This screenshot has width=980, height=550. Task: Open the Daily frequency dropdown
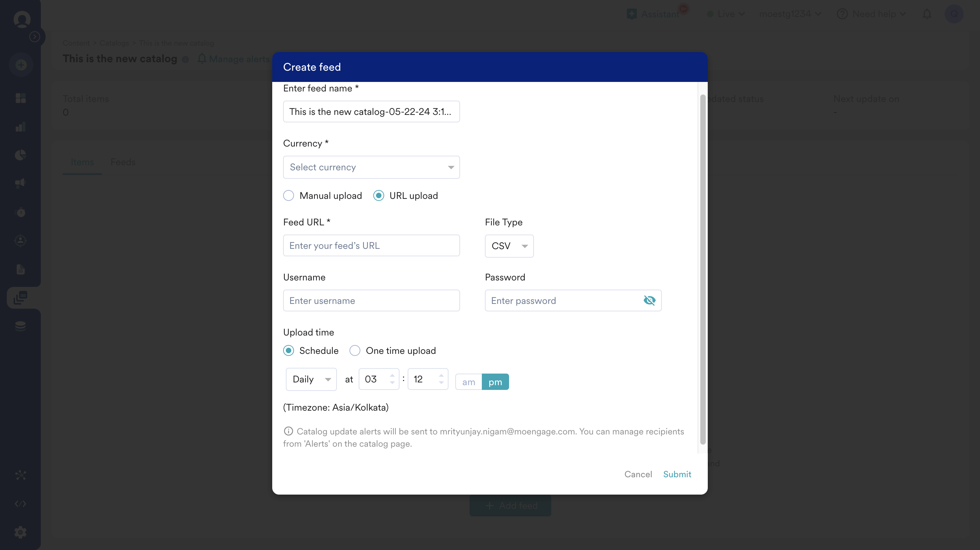[311, 379]
